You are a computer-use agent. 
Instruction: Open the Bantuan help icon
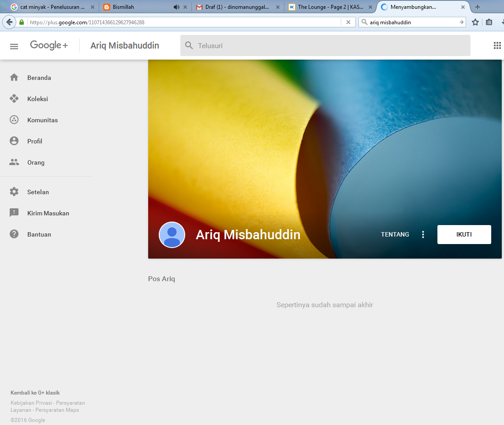pos(14,234)
